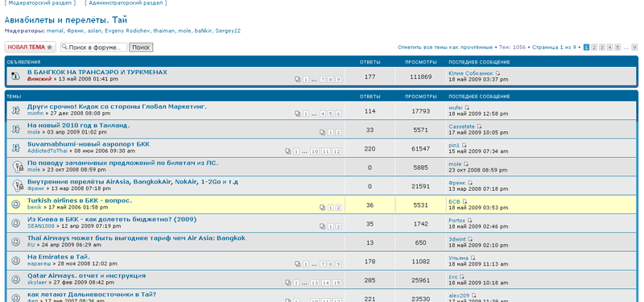
Task: Click topic icon of Из Киева в БКК row
Action: 15,223
